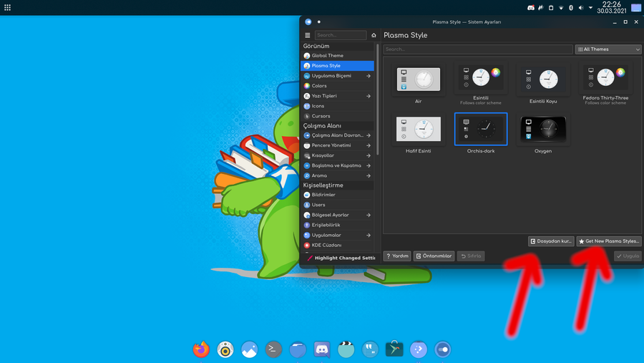Viewport: 644px width, 363px height.
Task: Go to the settings home page icon
Action: [374, 35]
